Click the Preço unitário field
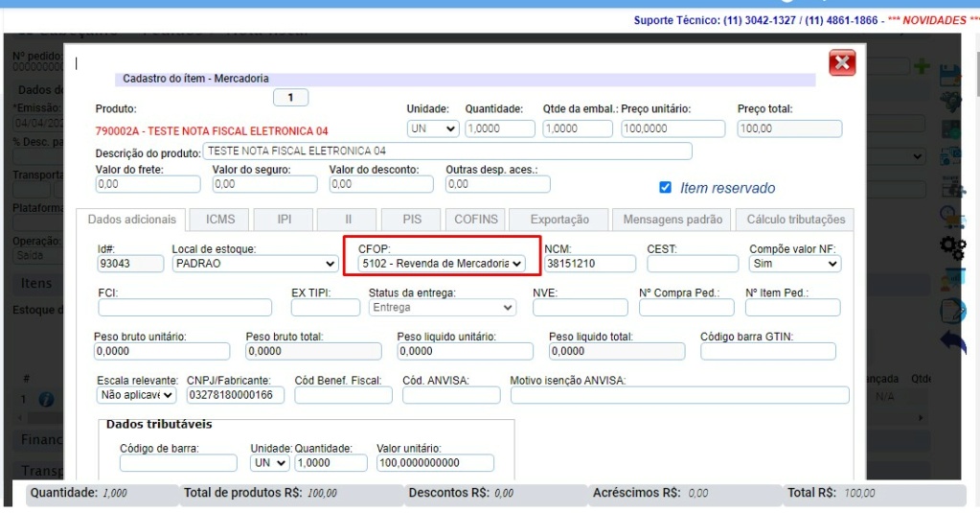Viewport: 980px width, 513px height. 673,128
